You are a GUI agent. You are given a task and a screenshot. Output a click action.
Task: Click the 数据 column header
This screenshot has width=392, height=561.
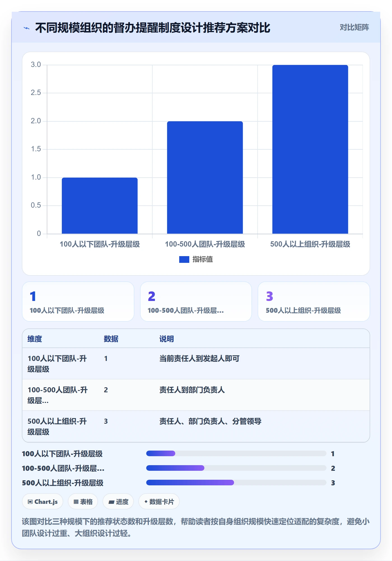(x=111, y=339)
